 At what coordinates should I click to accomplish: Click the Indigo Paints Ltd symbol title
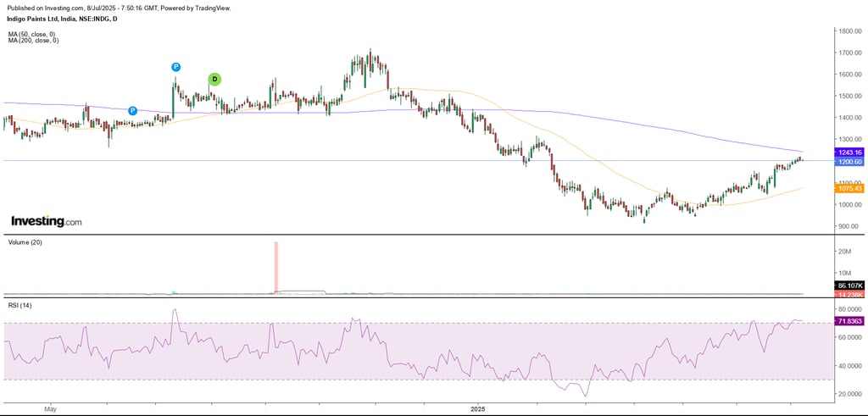tap(62, 19)
